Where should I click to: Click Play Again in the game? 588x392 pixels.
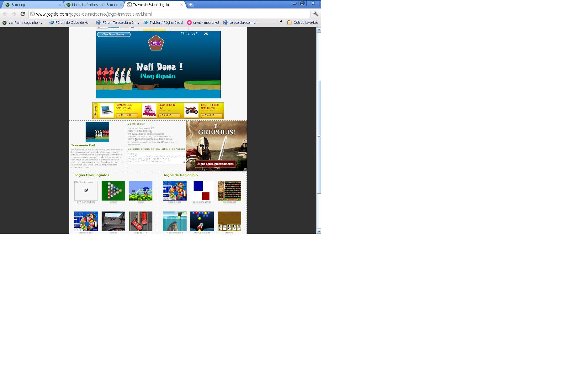point(158,76)
